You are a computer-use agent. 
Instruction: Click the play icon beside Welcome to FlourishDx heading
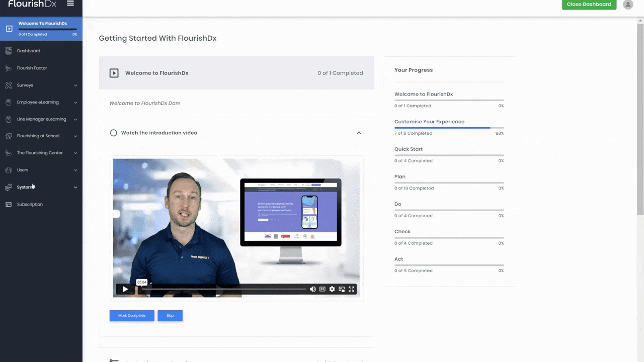click(x=114, y=73)
